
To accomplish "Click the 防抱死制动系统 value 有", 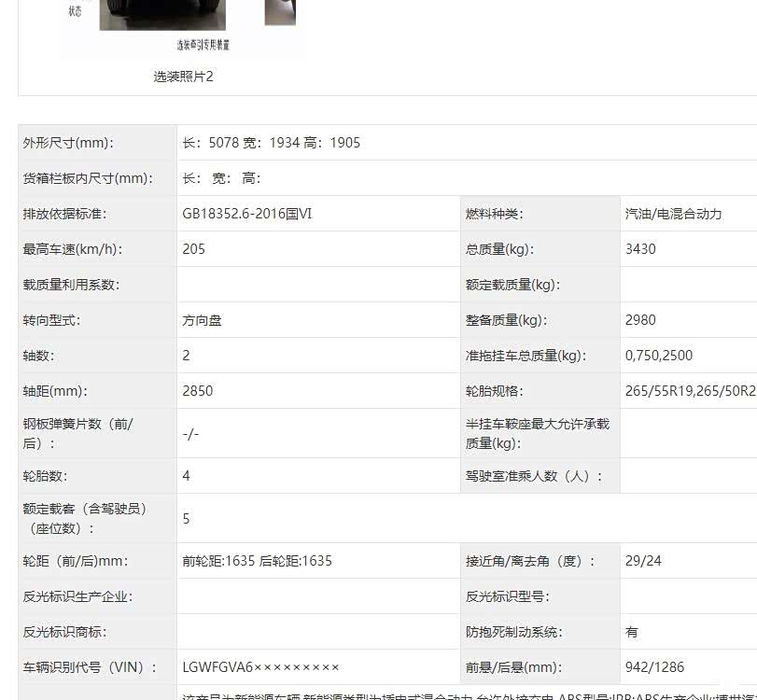I will (x=632, y=632).
